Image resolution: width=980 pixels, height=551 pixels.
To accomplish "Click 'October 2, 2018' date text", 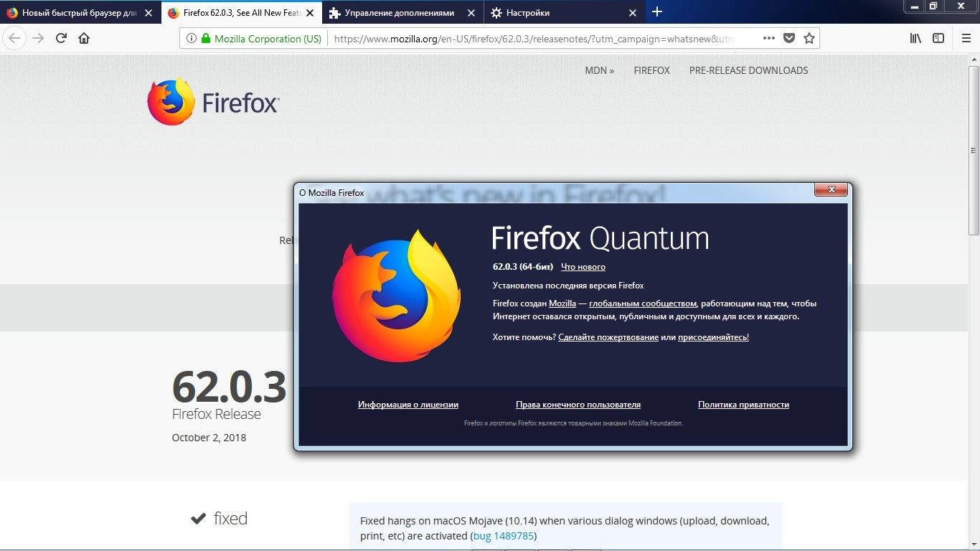I will pyautogui.click(x=209, y=438).
